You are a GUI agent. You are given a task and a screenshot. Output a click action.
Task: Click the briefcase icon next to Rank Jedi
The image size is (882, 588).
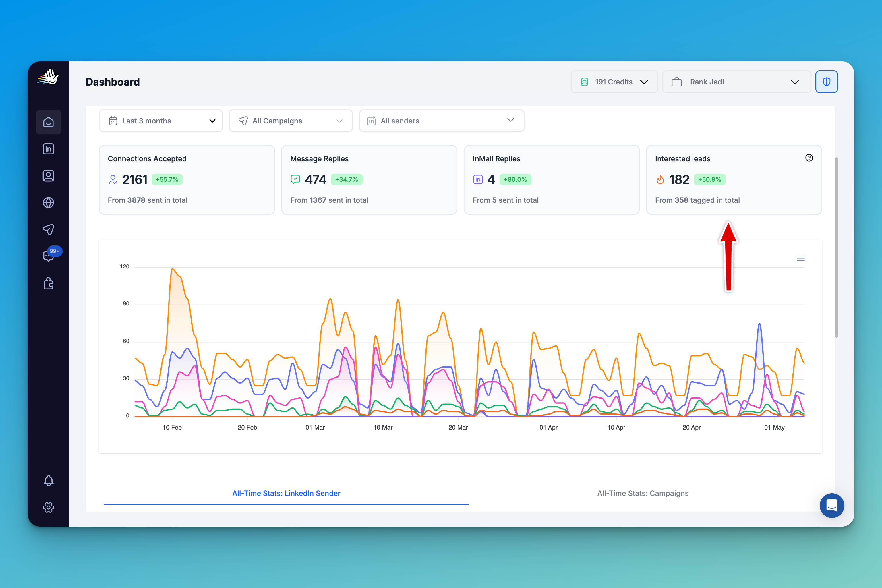tap(676, 82)
